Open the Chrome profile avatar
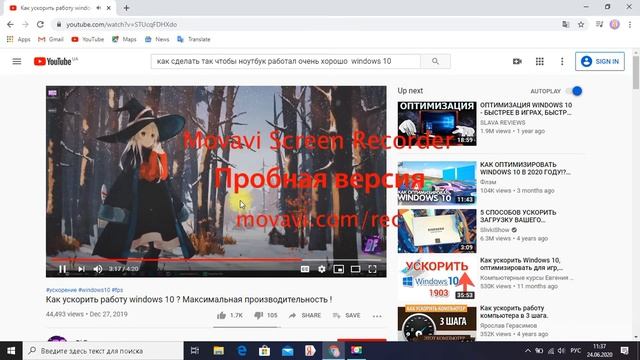This screenshot has height=360, width=640. [x=615, y=24]
